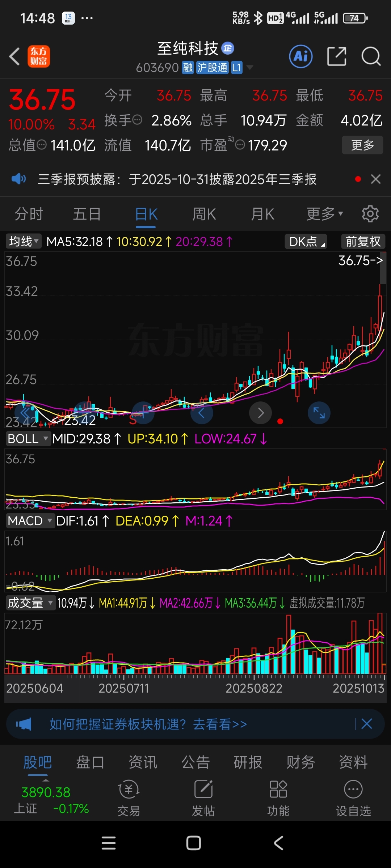This screenshot has width=391, height=868.
Task: Tap 设自选 to add to watchlist
Action: 353,799
